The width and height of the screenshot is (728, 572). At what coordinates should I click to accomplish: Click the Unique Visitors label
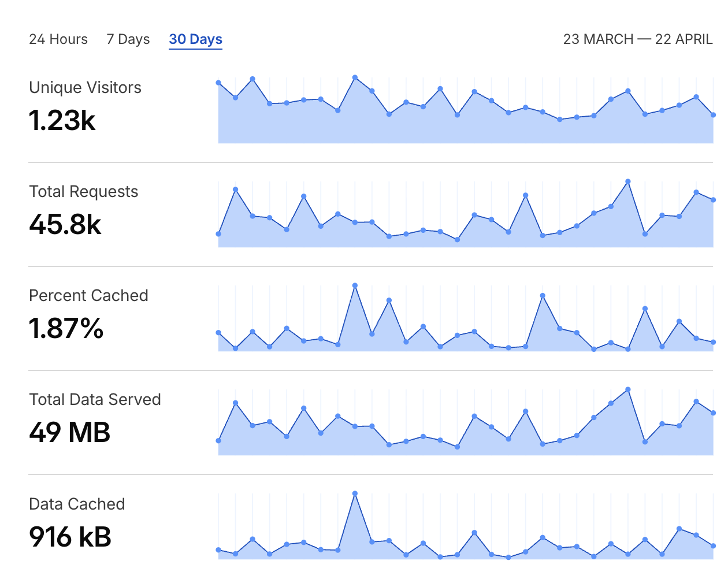(x=85, y=87)
